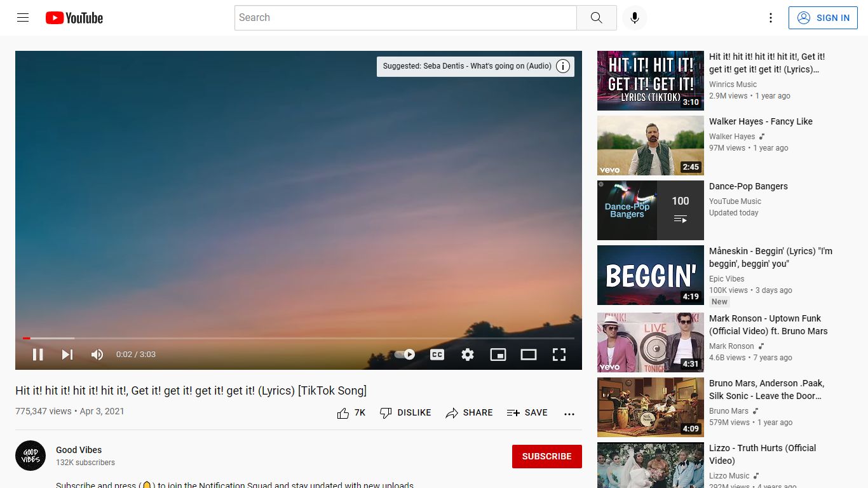Click the 0:02 / 3:03 time display

[136, 355]
